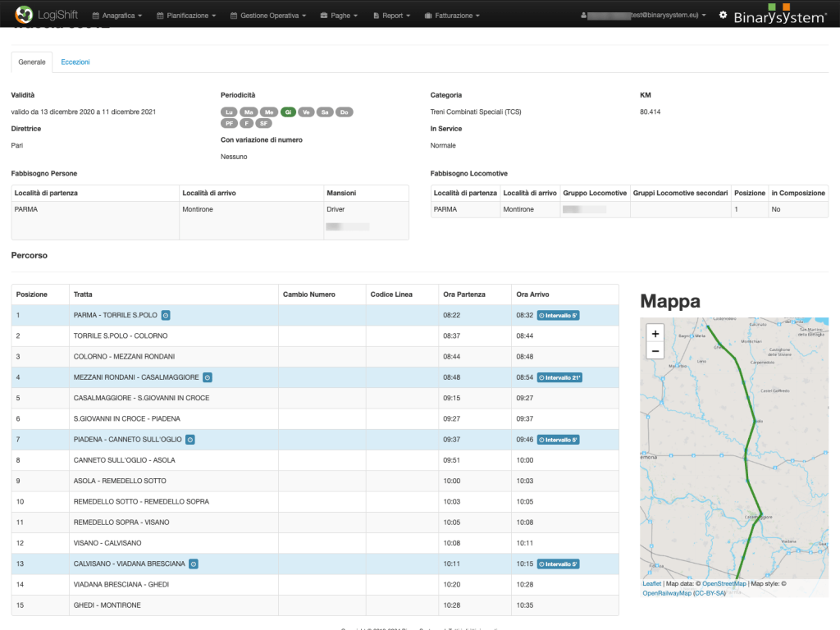Viewport: 840px width, 630px height.
Task: Open the OpenStreetMap link
Action: point(724,584)
